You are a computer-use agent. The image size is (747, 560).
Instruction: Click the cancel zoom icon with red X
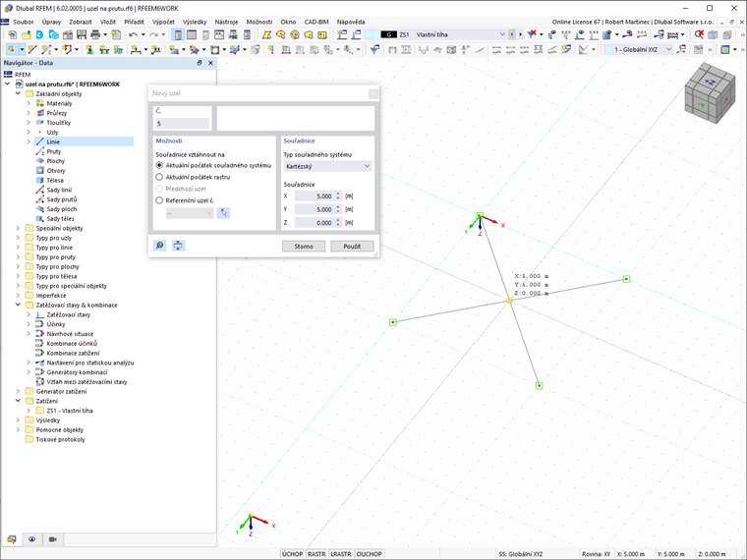(699, 34)
